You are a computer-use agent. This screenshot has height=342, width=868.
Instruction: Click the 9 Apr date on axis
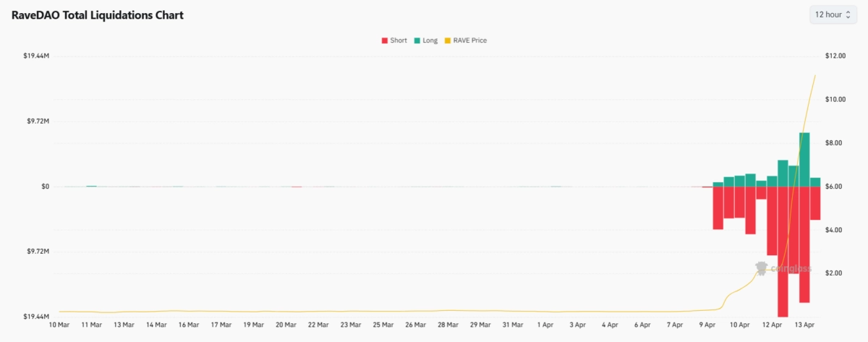(709, 325)
